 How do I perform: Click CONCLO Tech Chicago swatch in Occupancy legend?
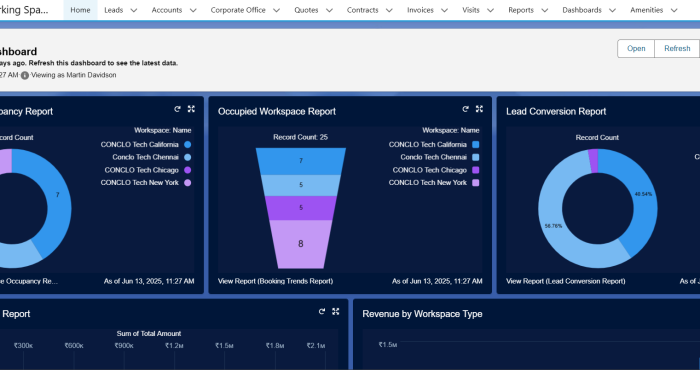(188, 170)
